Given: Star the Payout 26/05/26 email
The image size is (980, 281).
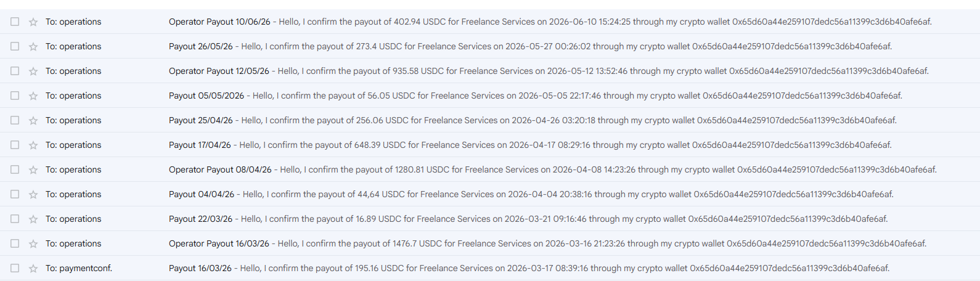Looking at the screenshot, I should (33, 46).
